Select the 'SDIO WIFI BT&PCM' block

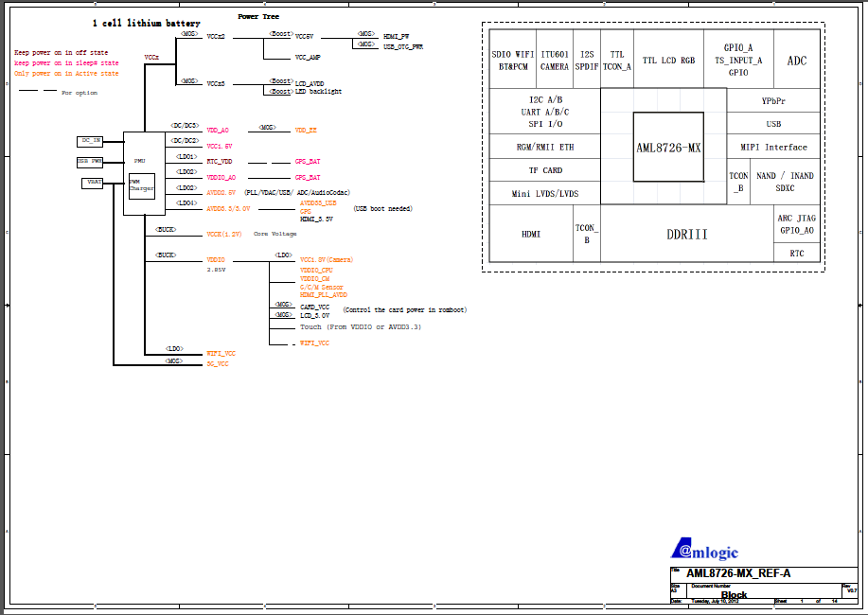click(513, 60)
